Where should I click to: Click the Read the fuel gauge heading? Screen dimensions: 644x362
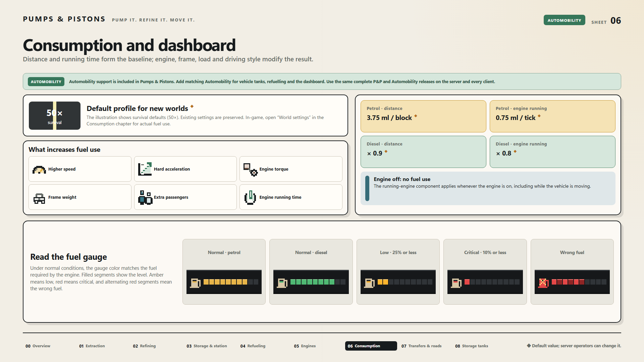68,257
